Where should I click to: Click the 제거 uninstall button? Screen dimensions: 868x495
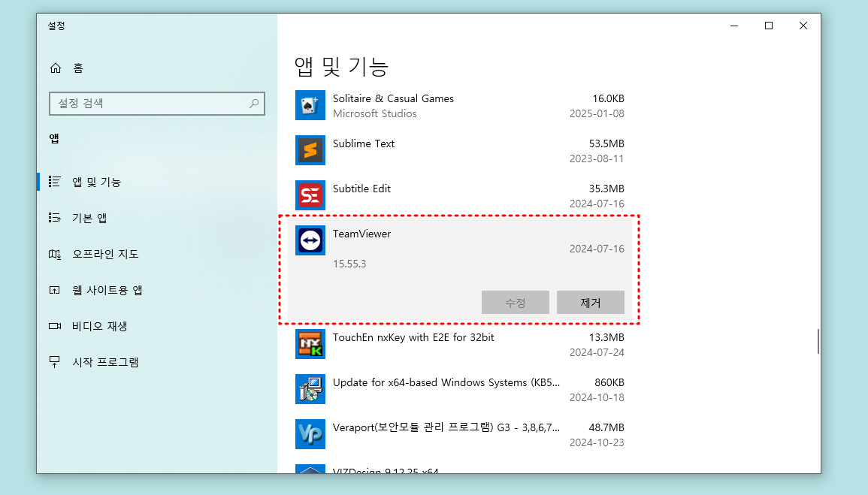(591, 303)
